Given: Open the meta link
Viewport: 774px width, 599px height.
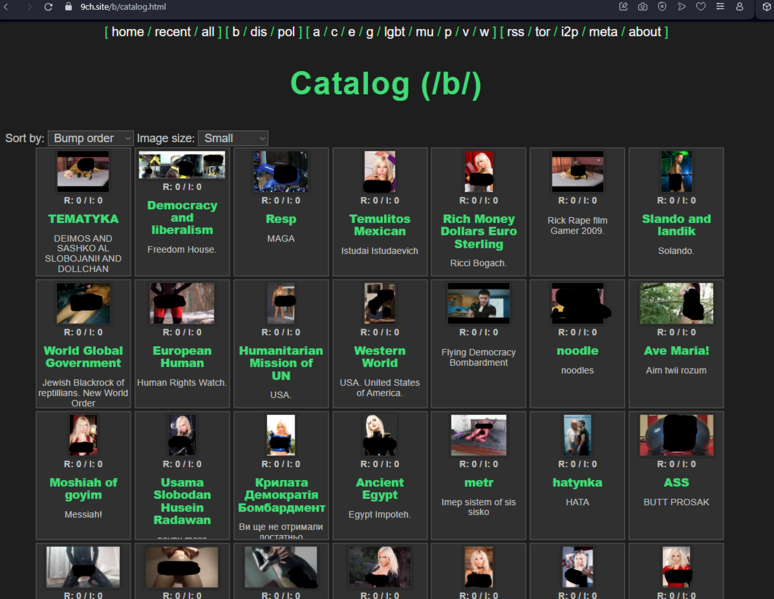Looking at the screenshot, I should 603,32.
